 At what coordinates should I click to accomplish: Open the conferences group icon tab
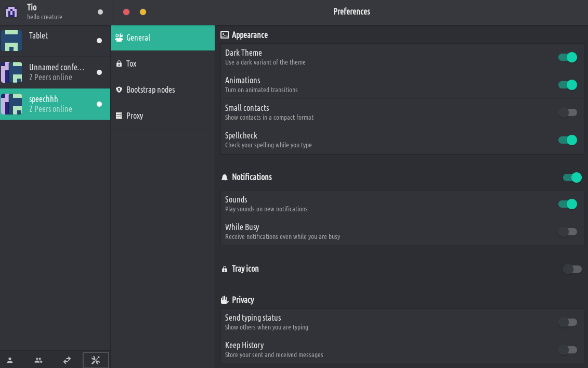(x=38, y=360)
